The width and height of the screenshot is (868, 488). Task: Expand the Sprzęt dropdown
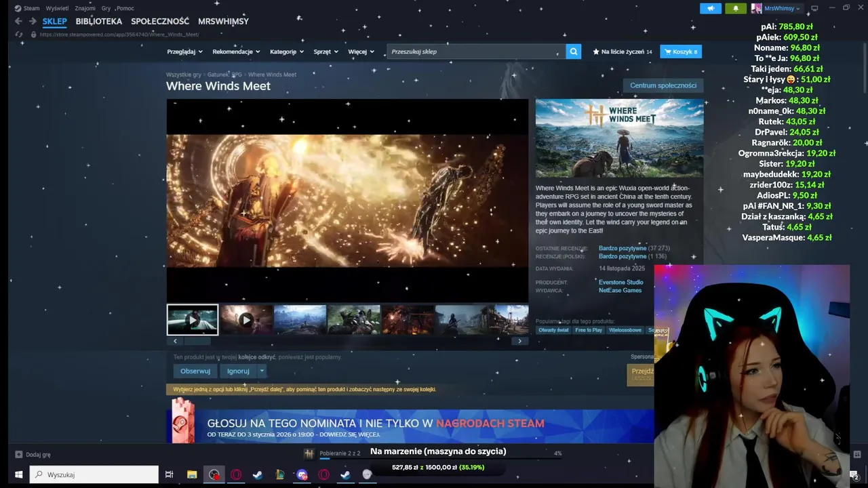coord(325,52)
